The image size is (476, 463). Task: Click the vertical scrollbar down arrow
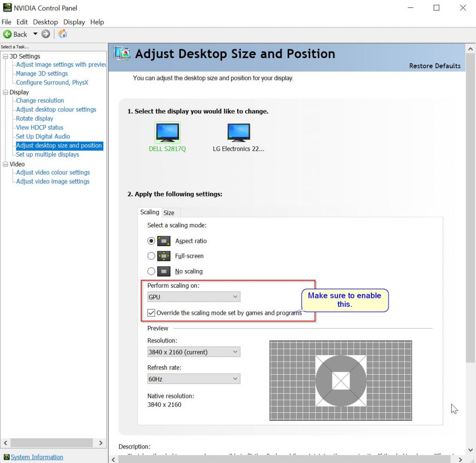(470, 450)
